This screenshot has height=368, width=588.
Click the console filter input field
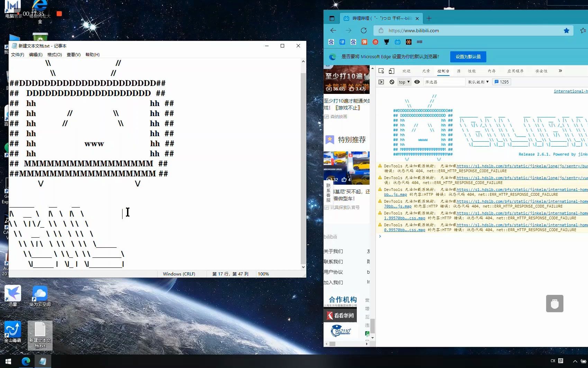click(x=444, y=82)
